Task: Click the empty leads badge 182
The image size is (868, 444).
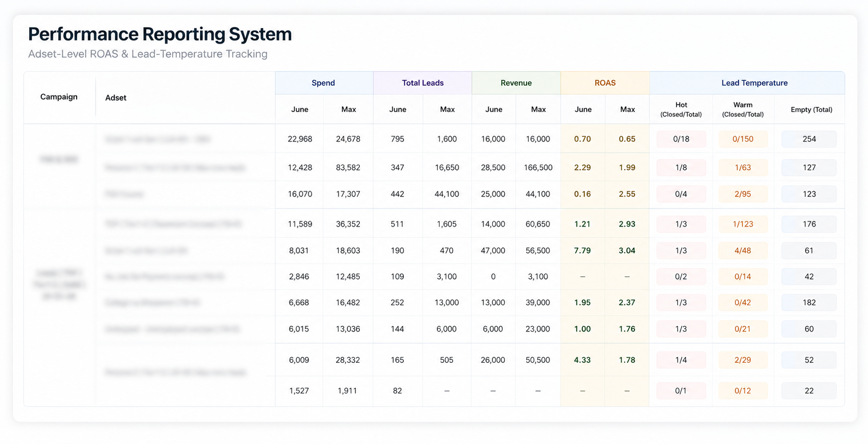Action: click(809, 302)
